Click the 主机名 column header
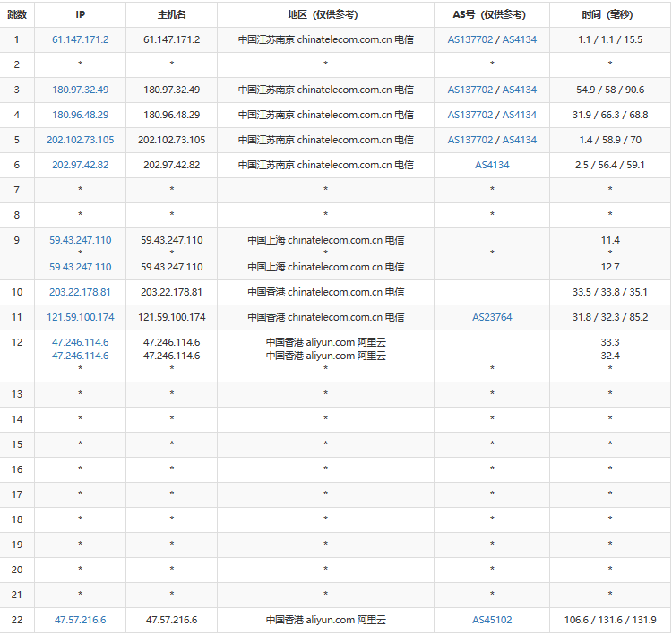The image size is (672, 635). [171, 14]
